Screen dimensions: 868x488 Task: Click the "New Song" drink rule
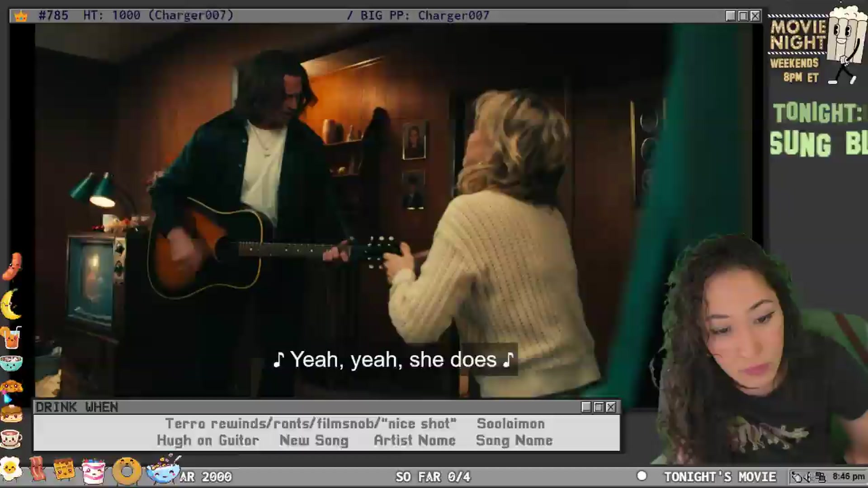314,441
